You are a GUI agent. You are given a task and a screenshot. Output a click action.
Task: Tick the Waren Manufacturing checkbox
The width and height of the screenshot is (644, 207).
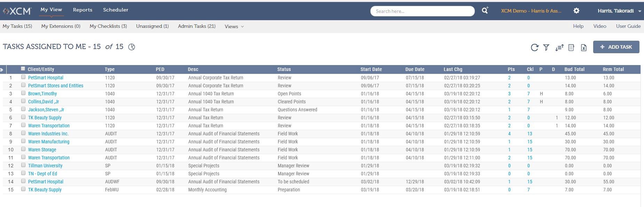(23, 141)
